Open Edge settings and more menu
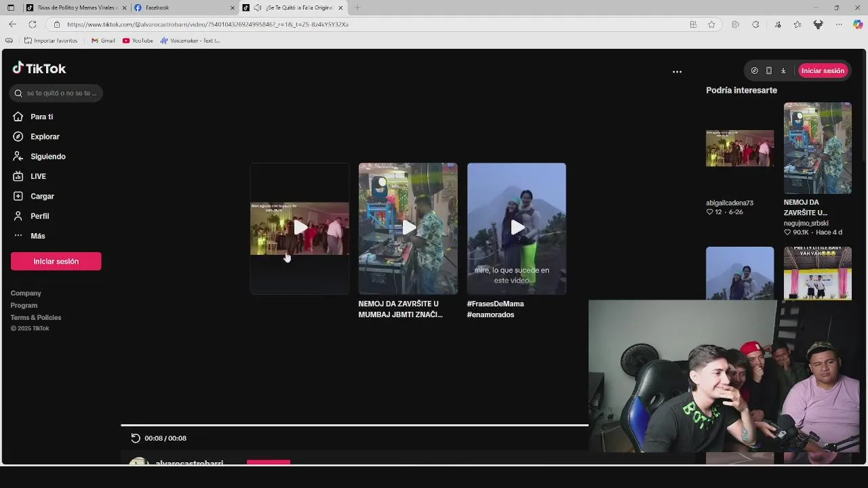868x488 pixels. [839, 24]
